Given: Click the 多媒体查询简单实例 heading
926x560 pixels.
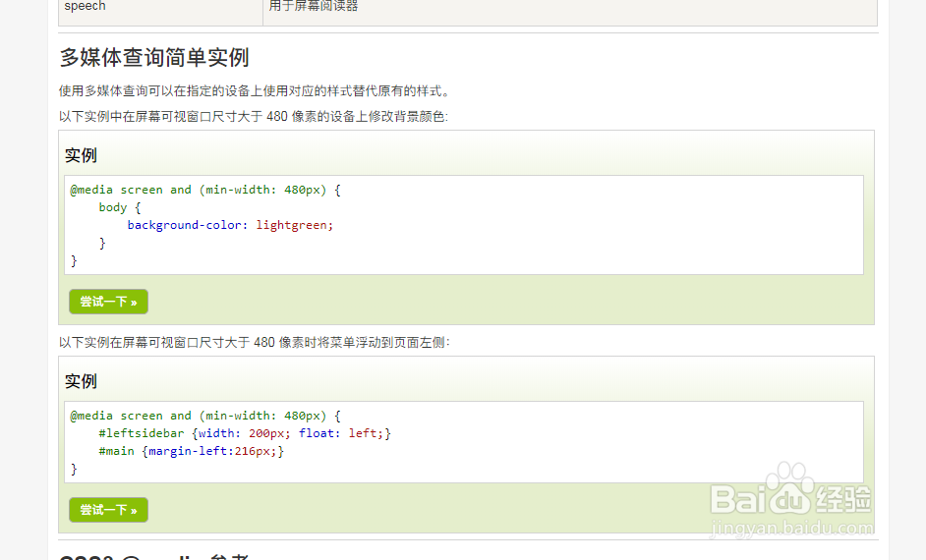Looking at the screenshot, I should [154, 57].
